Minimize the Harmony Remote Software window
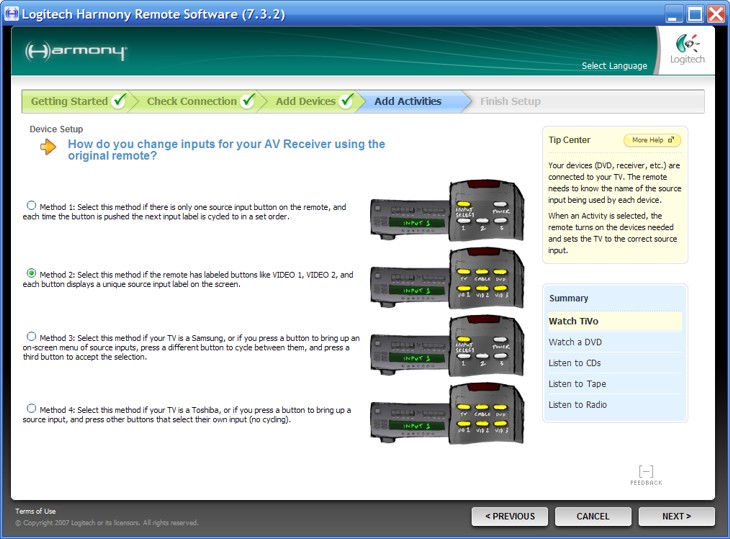The image size is (730, 539). [x=672, y=14]
